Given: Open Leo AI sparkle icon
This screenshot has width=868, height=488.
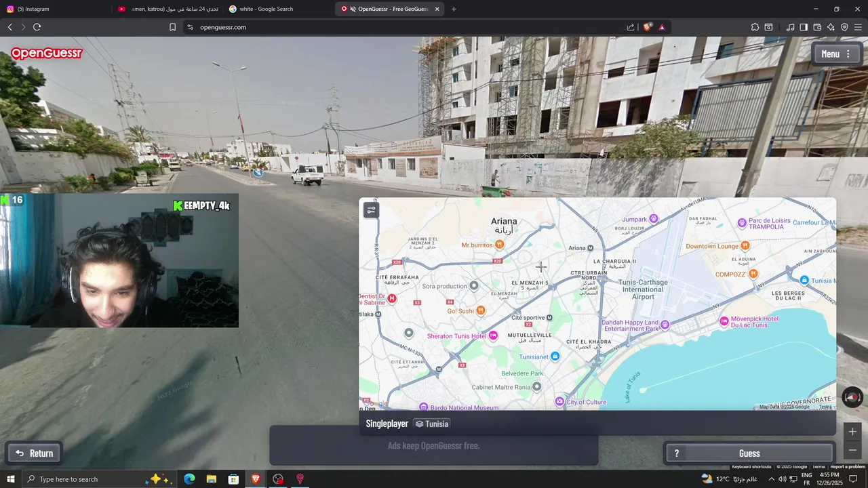Looking at the screenshot, I should (831, 27).
